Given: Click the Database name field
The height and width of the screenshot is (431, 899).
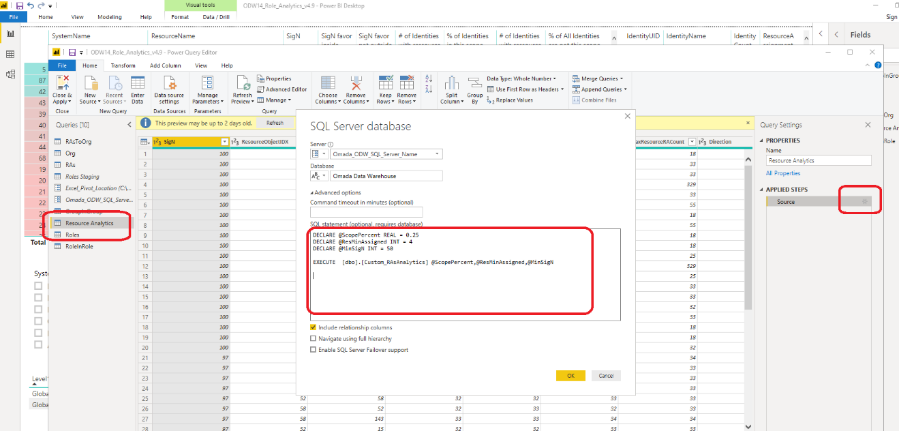Looking at the screenshot, I should pos(385,176).
